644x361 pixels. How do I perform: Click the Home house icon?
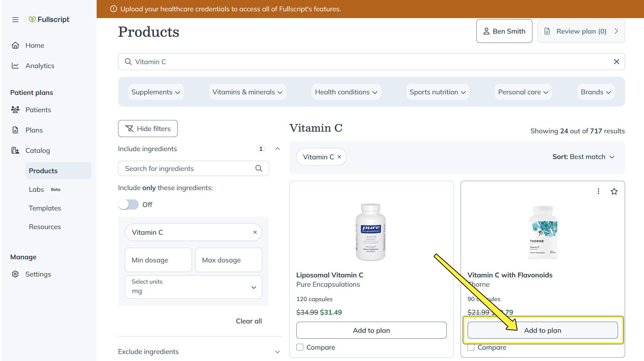[x=15, y=45]
